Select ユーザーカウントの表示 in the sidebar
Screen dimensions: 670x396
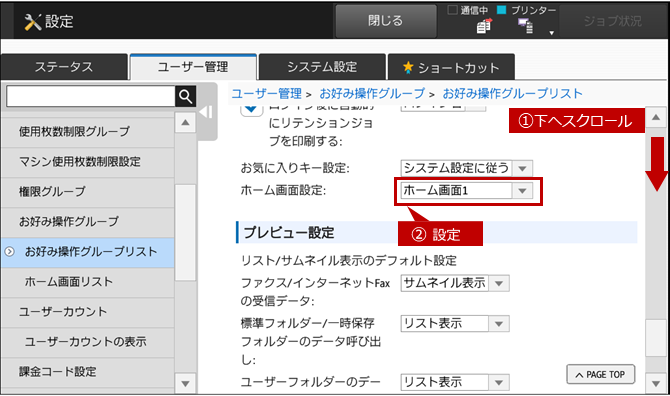point(88,342)
